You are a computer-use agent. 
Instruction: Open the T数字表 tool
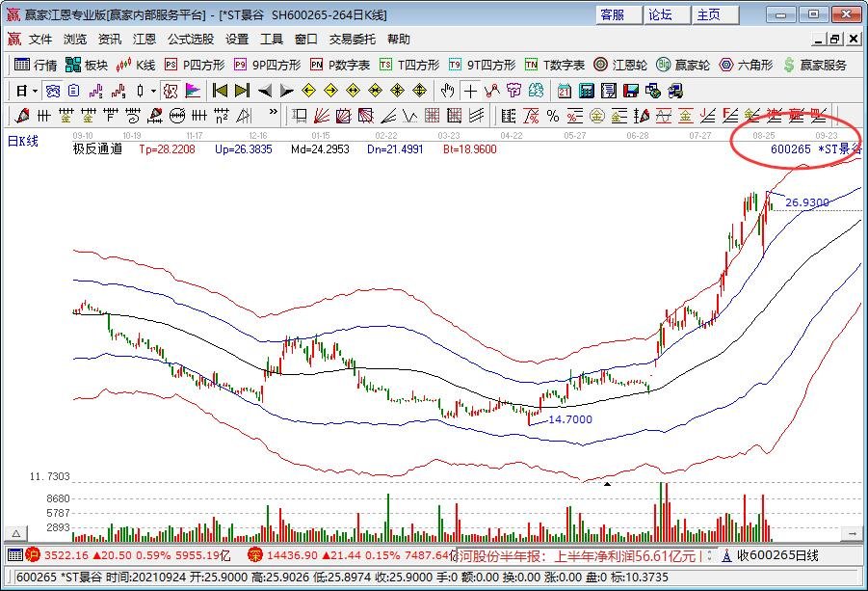[x=555, y=65]
